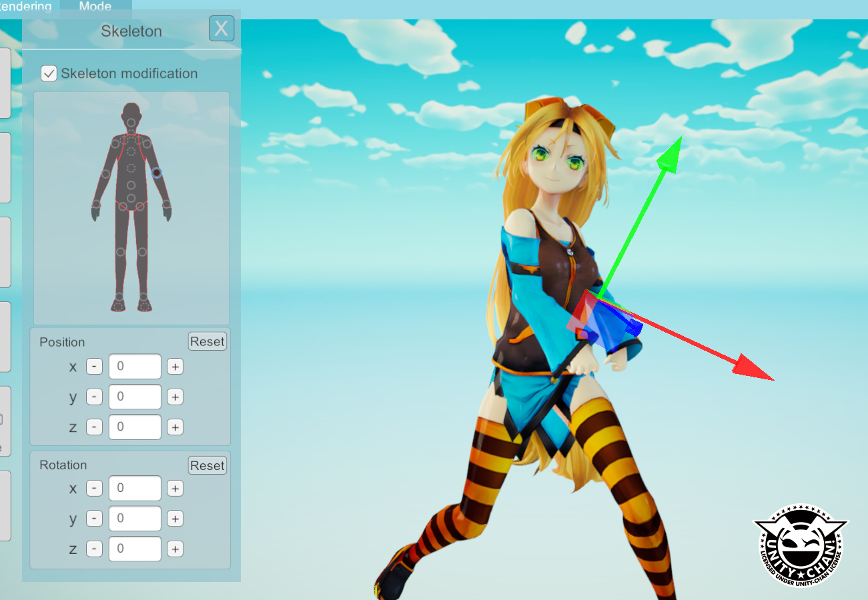Close the Skeleton panel
Viewport: 868px width, 600px height.
click(x=222, y=28)
